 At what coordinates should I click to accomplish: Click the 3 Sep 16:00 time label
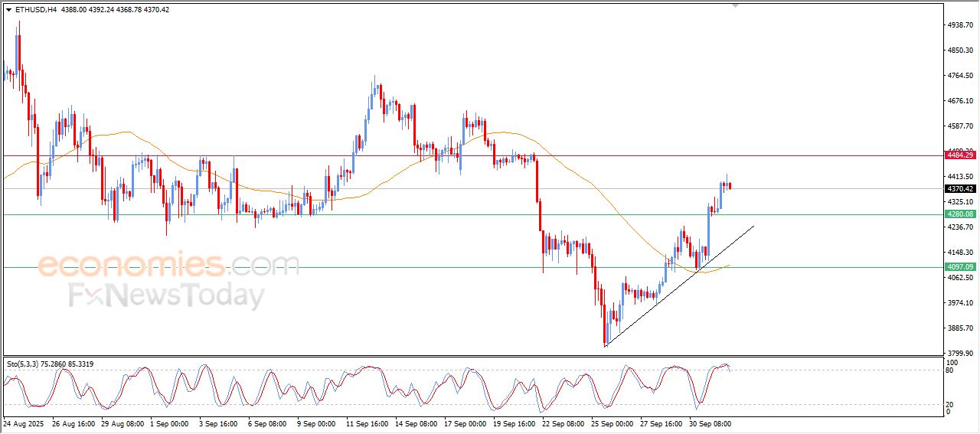pos(220,423)
